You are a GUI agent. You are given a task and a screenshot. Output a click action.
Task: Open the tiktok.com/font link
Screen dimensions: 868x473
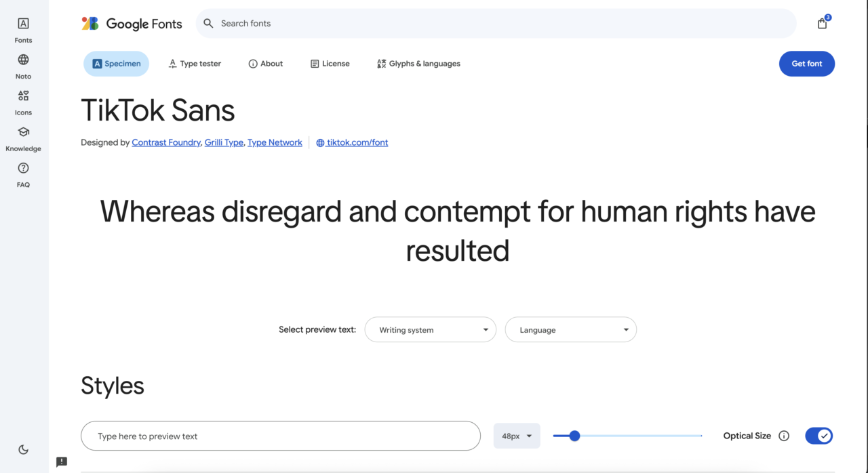(x=357, y=142)
